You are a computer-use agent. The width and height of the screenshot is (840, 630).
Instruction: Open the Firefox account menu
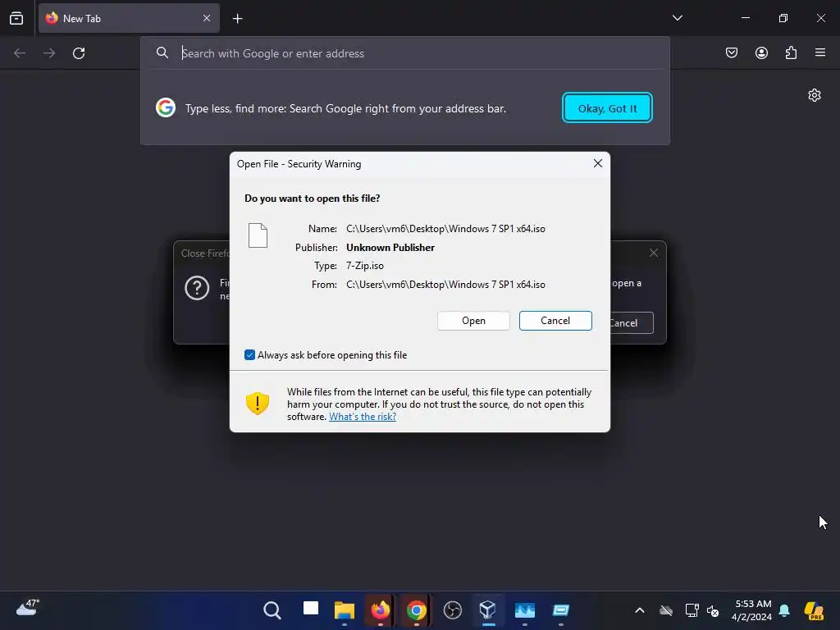(x=761, y=52)
